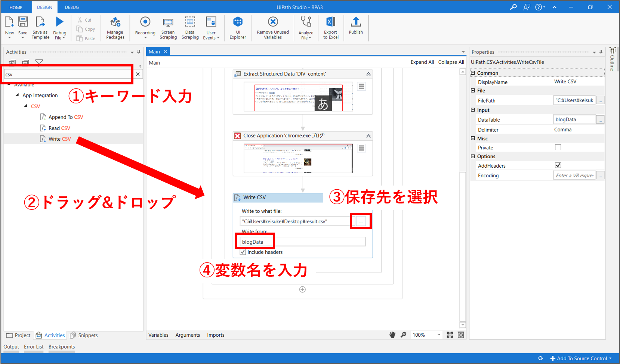
Task: Collapse the CSV tree node
Action: [26, 106]
